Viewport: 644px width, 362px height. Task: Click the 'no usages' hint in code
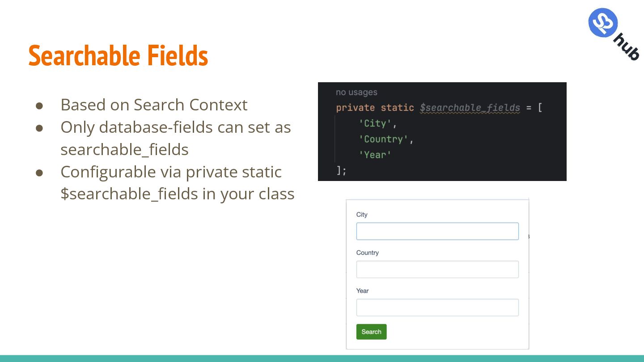356,92
